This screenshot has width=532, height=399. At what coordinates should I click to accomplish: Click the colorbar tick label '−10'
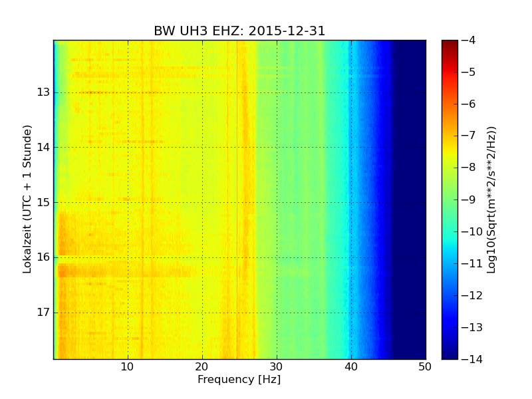(472, 231)
